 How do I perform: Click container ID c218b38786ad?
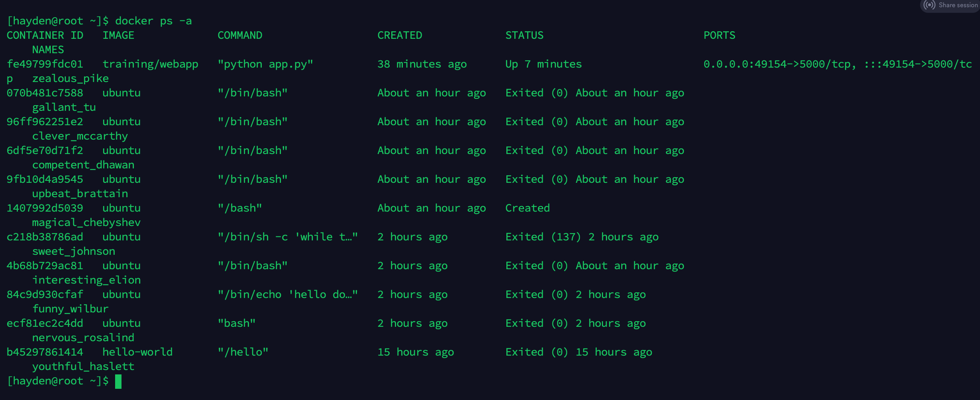[x=45, y=237]
